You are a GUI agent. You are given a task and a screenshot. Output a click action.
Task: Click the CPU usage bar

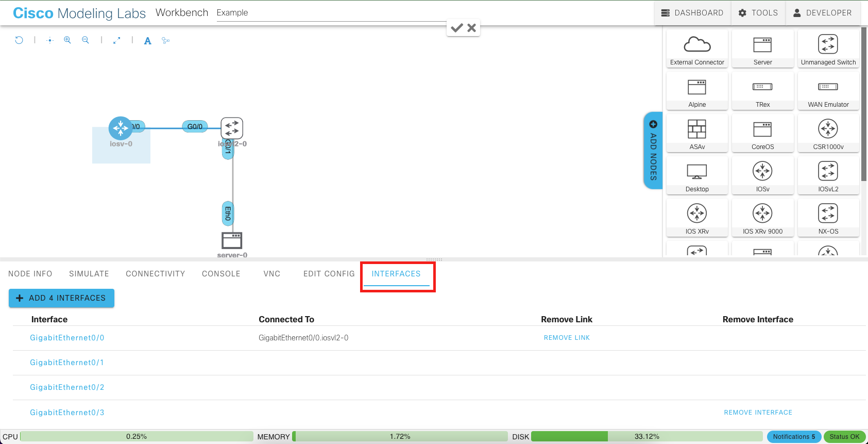(137, 437)
